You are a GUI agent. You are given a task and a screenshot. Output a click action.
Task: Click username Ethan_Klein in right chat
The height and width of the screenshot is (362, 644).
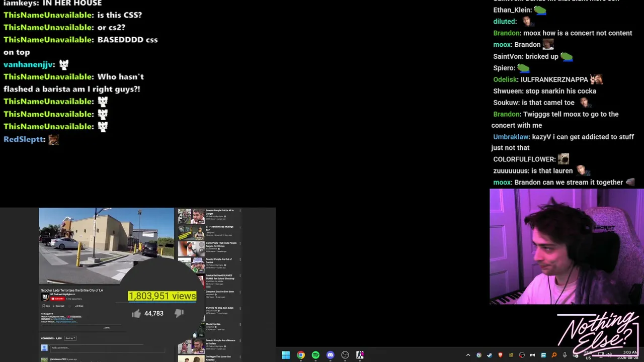512,10
